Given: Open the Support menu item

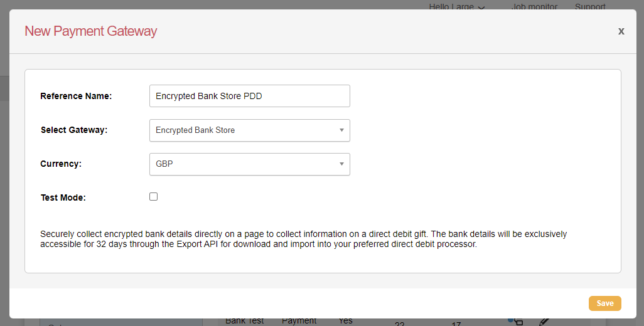Looking at the screenshot, I should point(590,7).
